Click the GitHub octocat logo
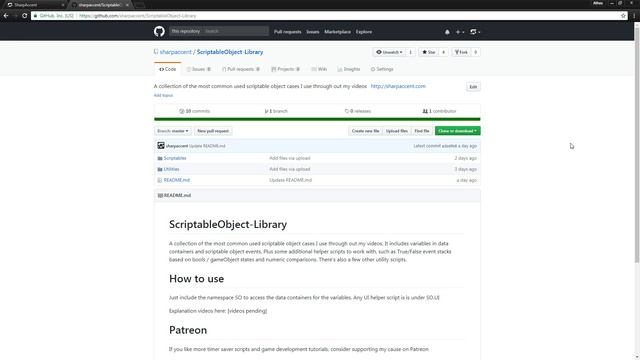This screenshot has height=360, width=640. pos(159,31)
